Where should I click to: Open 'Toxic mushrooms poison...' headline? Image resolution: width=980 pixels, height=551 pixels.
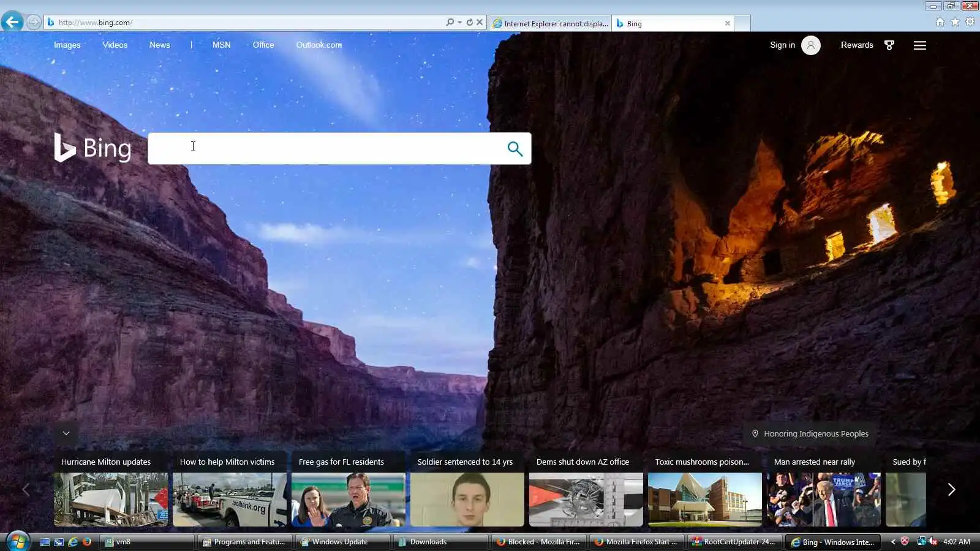702,462
